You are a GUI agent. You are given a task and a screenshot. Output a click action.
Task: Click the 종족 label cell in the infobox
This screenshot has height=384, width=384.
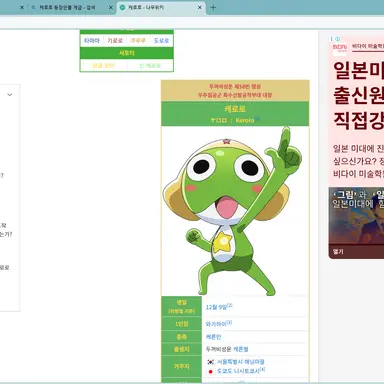(x=181, y=337)
